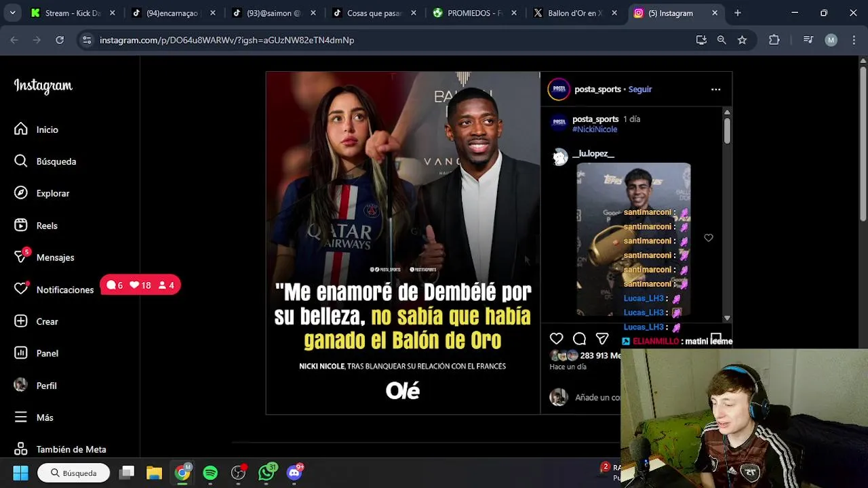Switch to (93)saimon TikTok tab
The width and height of the screenshot is (868, 488).
coord(274,13)
